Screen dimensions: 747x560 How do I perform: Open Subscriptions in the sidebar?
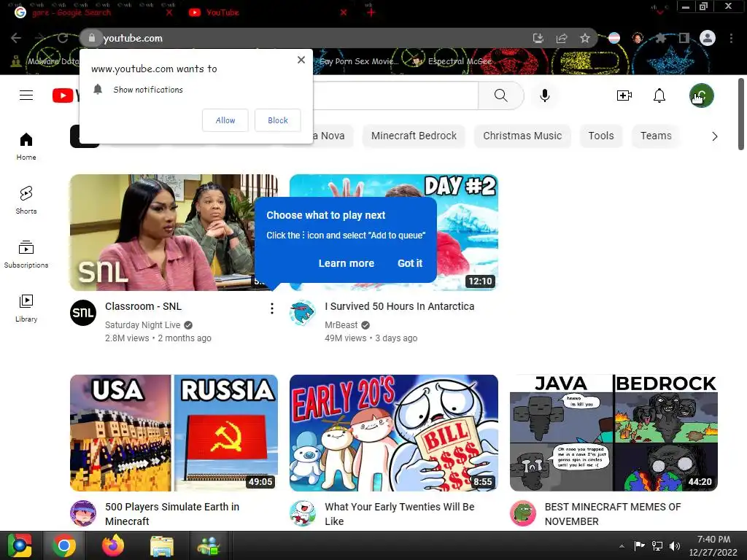tap(26, 254)
